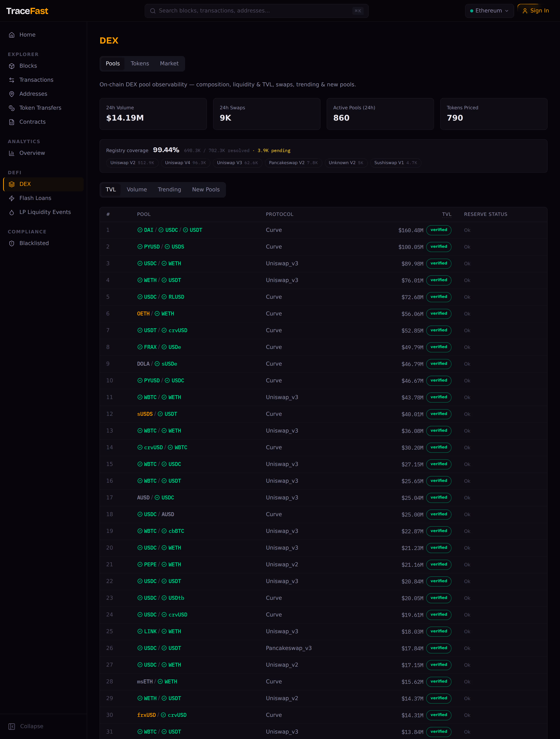560x739 pixels.
Task: Click the search magnifier icon
Action: (153, 11)
